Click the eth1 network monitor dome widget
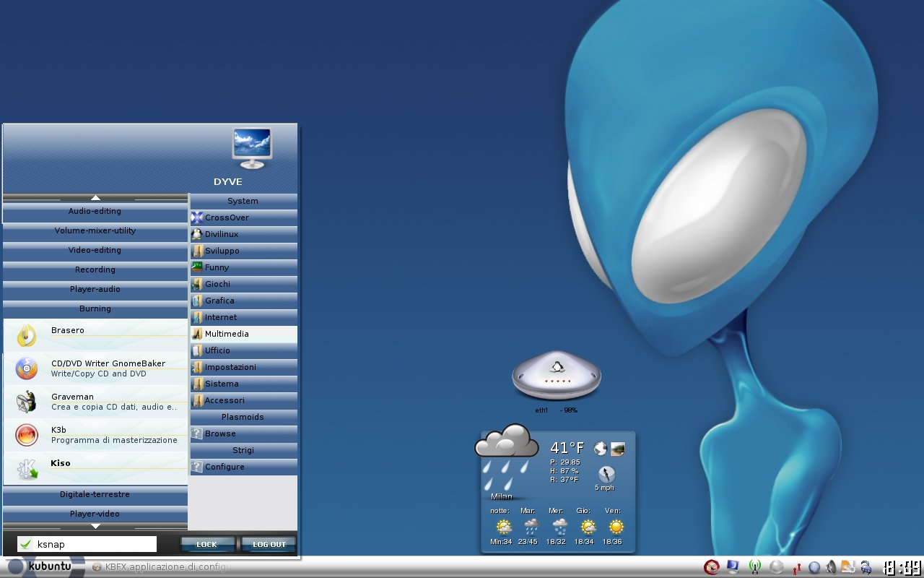924x578 pixels. pos(556,377)
